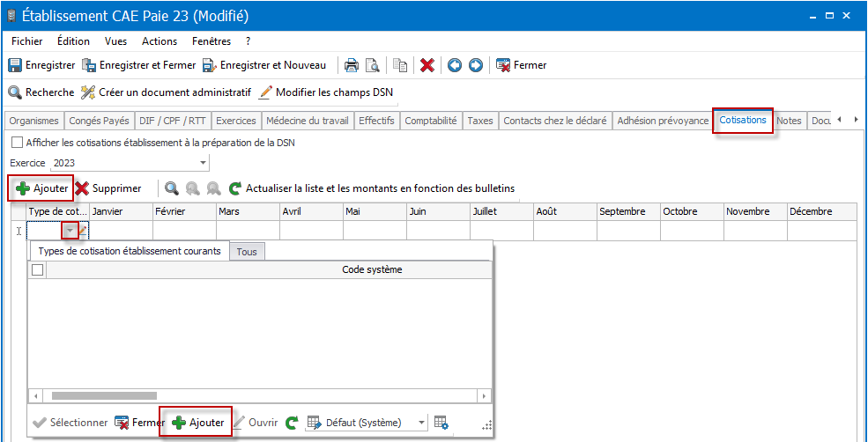Click the Enregistrer save icon
This screenshot has width=868, height=442.
pos(15,65)
